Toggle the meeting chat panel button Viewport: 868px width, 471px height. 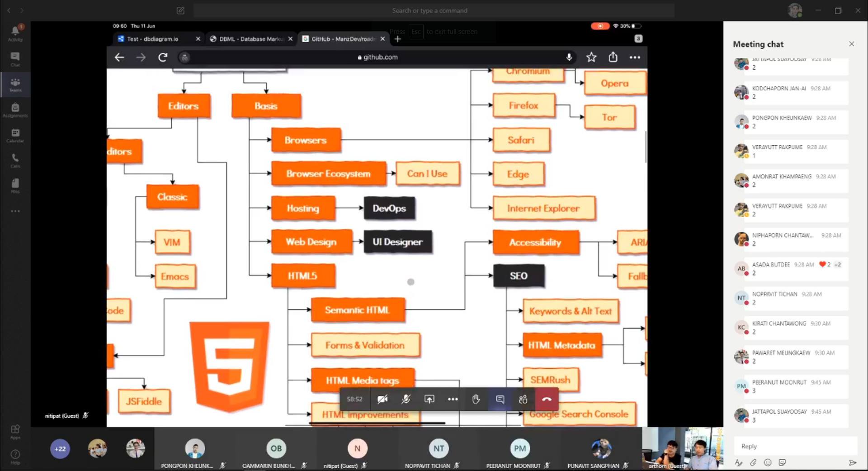(x=500, y=399)
